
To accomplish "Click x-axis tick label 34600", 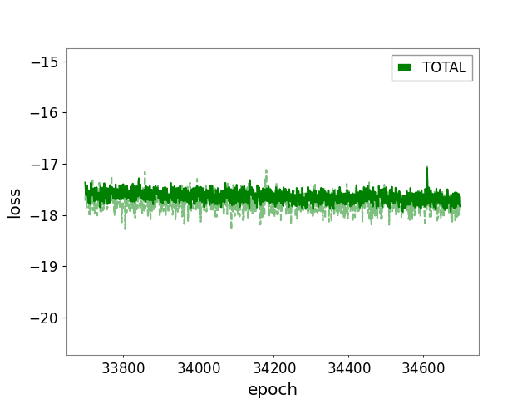I will point(423,368).
